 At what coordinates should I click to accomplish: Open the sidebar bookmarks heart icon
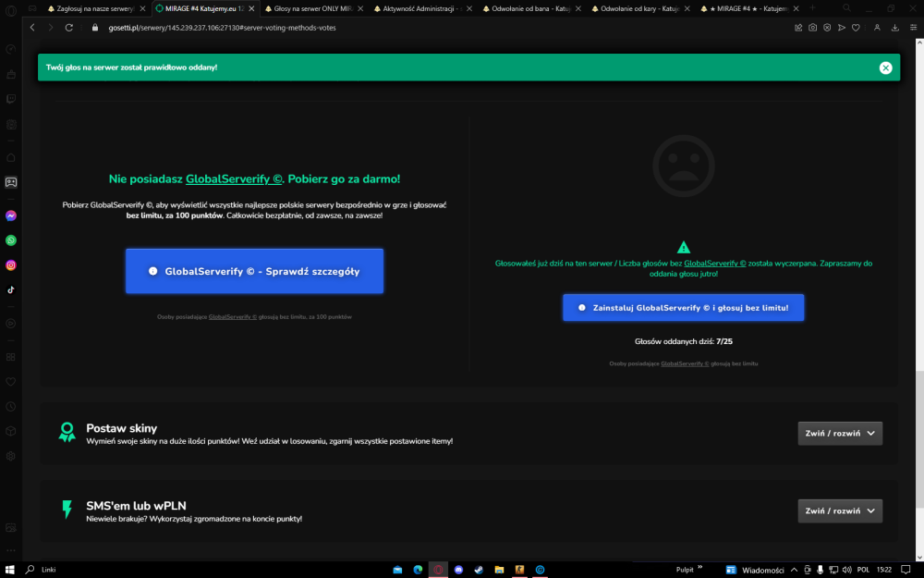tap(10, 382)
